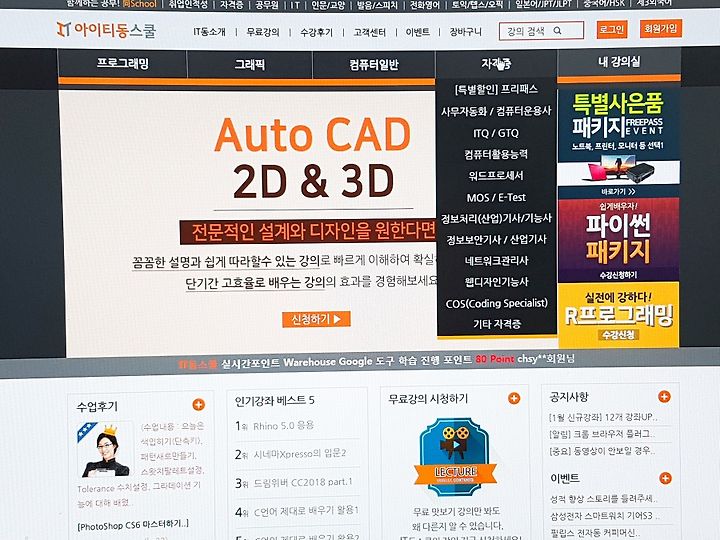720x540 pixels.
Task: Click the 로그인 button
Action: [612, 30]
